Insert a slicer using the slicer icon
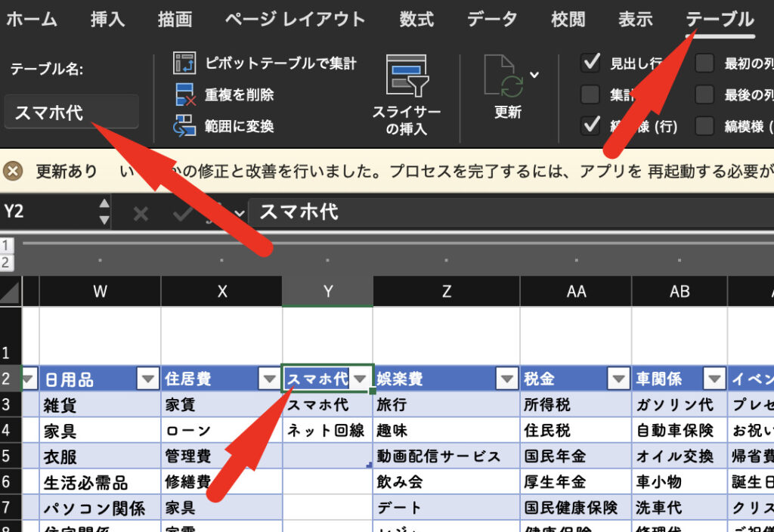The image size is (774, 532). click(x=407, y=78)
